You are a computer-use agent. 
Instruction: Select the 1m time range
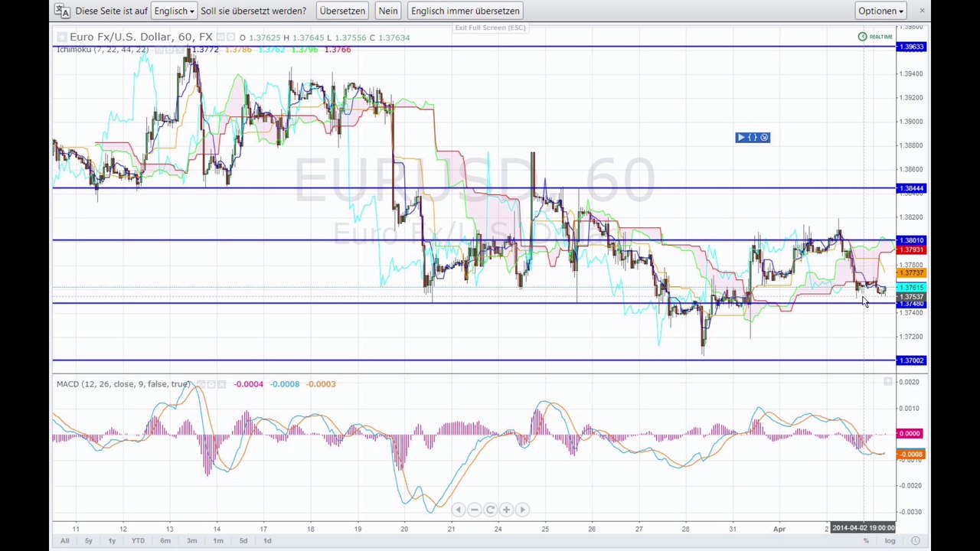[x=218, y=541]
